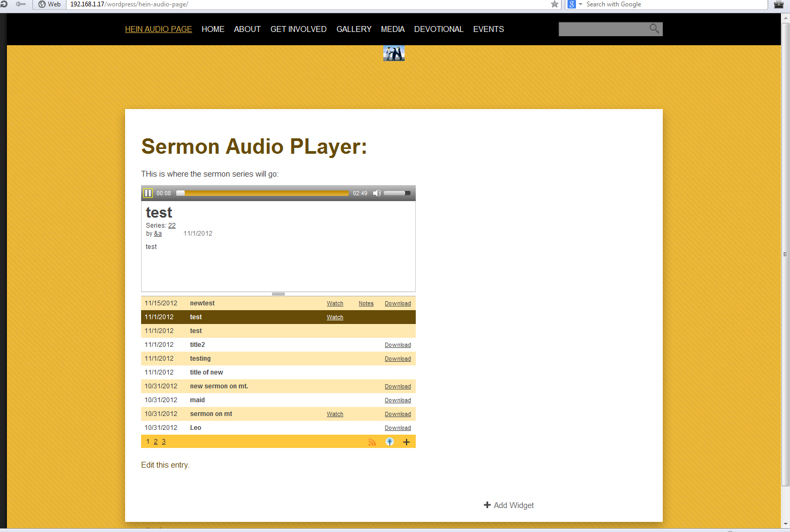
Task: Mute the audio player speaker icon
Action: coord(377,193)
